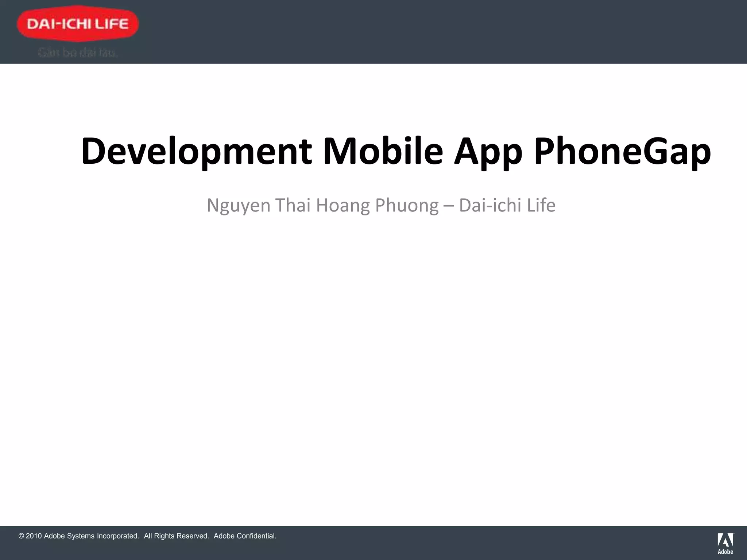
Task: Click the word 'PhoneGap' in the title
Action: [x=622, y=151]
